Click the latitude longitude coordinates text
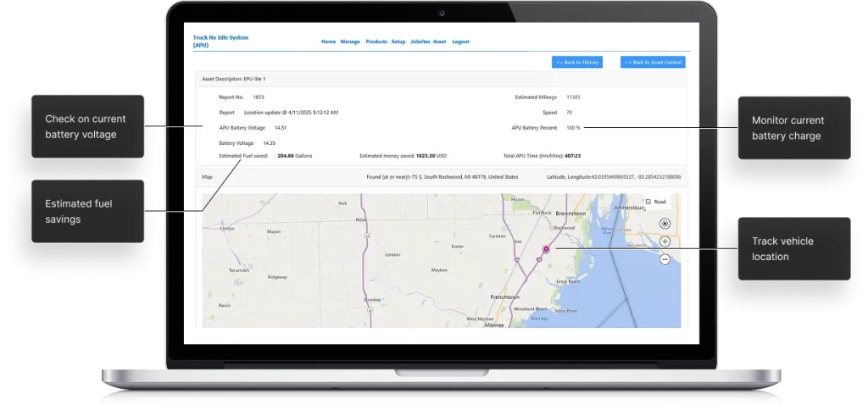The image size is (868, 405). coord(614,177)
